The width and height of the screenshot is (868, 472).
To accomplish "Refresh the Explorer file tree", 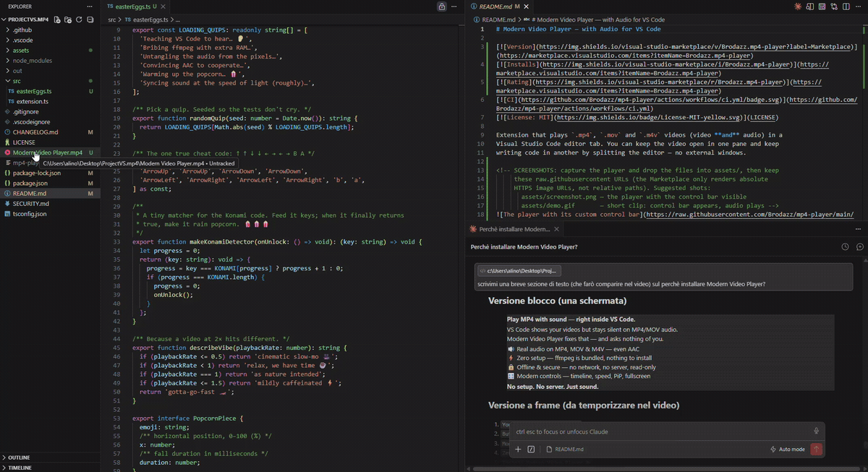I will point(79,20).
